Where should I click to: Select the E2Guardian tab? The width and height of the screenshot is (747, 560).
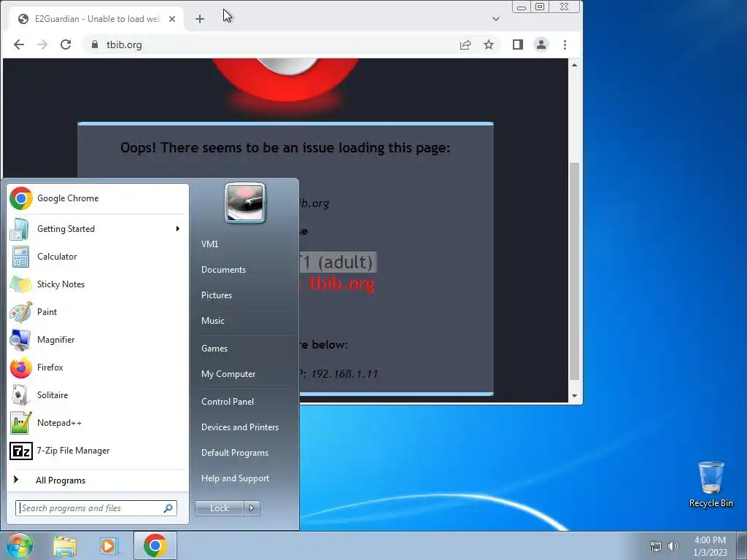pos(97,19)
